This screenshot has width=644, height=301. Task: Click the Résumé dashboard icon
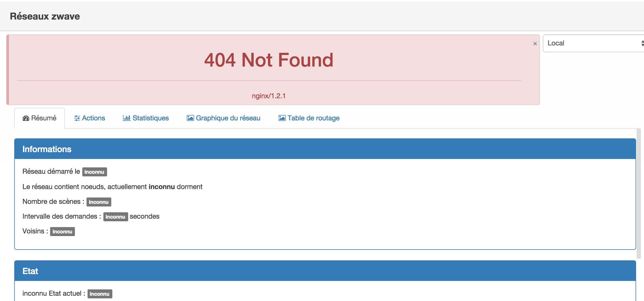[26, 118]
